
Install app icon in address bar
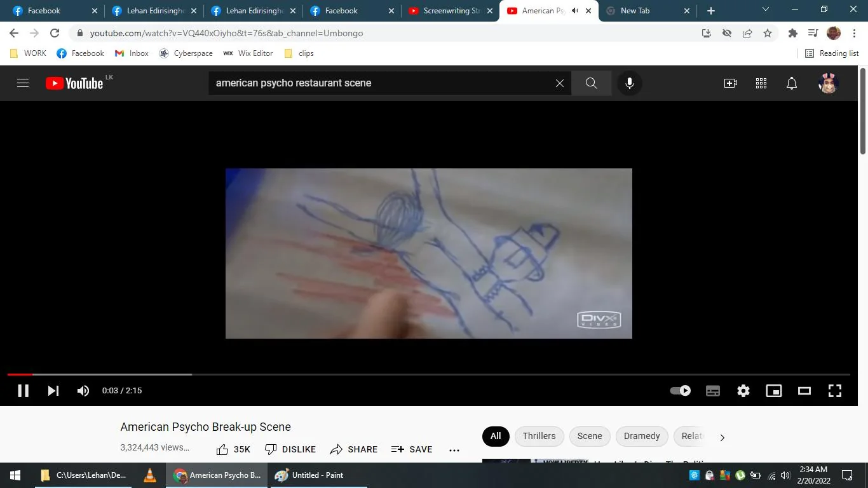[707, 33]
